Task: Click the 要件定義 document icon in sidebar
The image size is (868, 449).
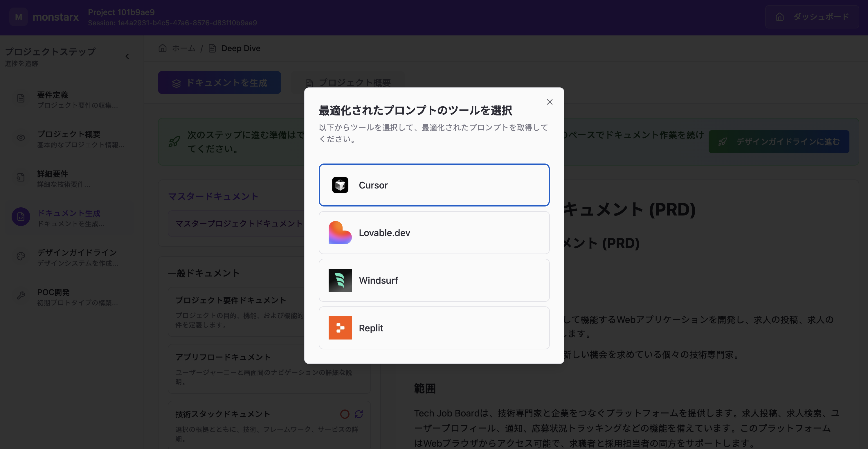Action: coord(21,98)
